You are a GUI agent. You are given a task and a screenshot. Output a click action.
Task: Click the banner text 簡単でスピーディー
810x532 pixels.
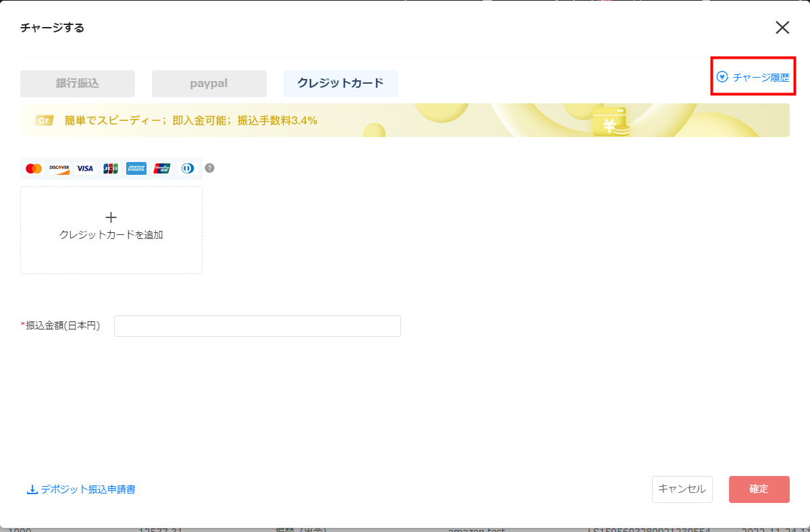tap(114, 121)
